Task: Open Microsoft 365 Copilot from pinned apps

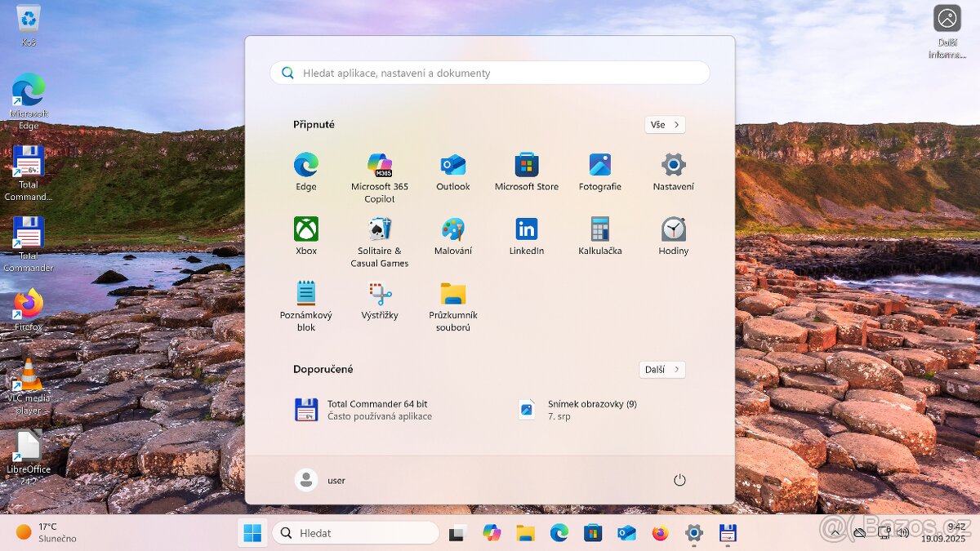Action: [x=380, y=166]
